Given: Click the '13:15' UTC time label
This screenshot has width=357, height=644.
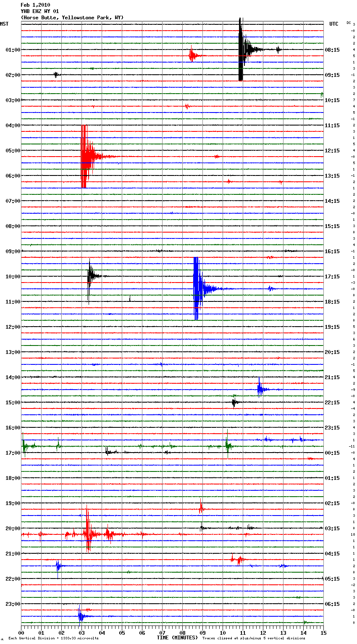Looking at the screenshot, I should tap(332, 176).
